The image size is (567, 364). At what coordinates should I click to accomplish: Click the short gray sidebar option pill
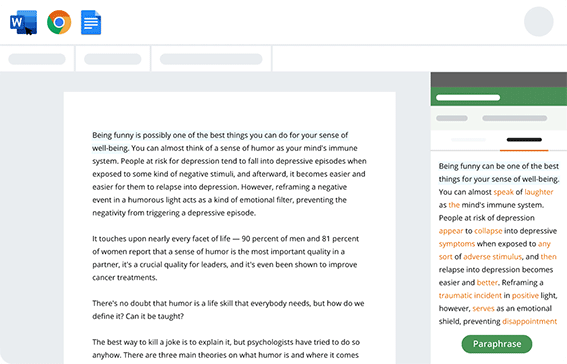(452, 118)
